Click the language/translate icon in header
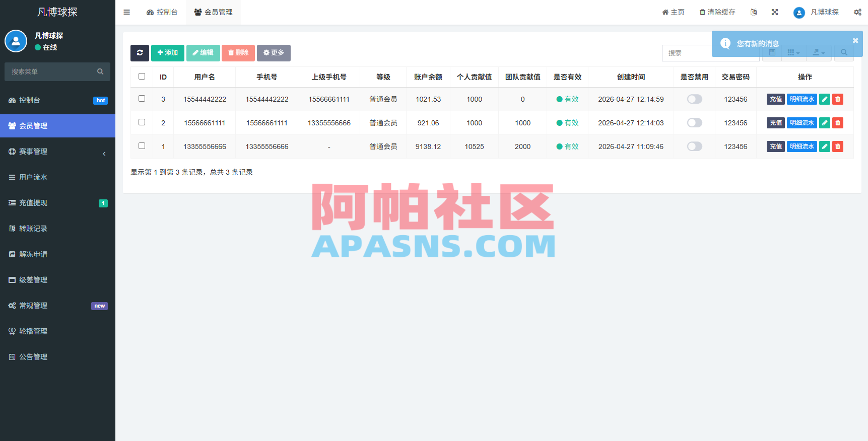The image size is (868, 441). 754,12
